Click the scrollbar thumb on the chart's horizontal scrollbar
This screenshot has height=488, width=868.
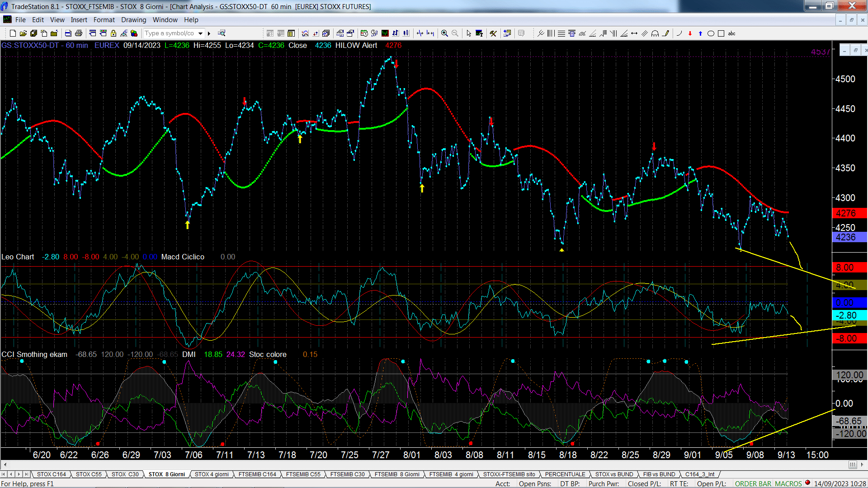(x=853, y=465)
